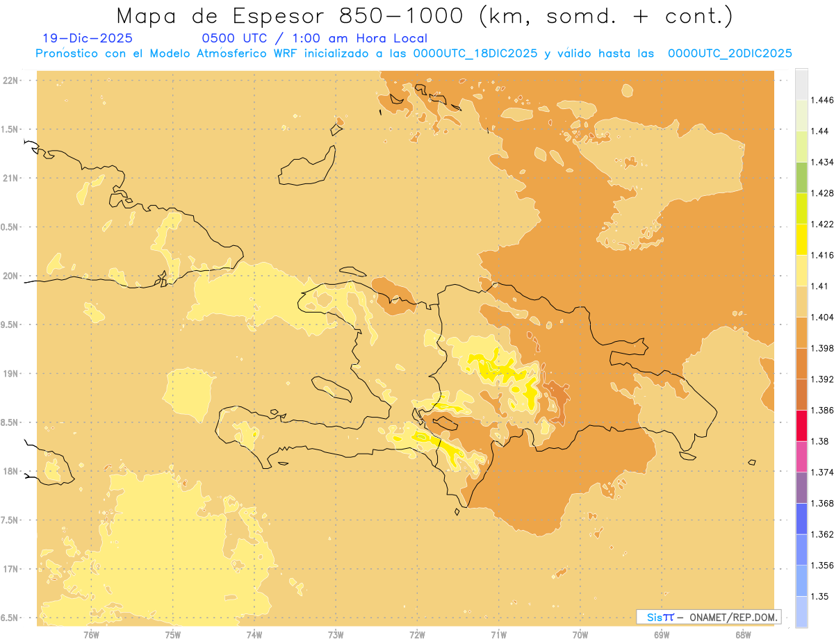Pick the lime legend swatch between 1.422 and 1.428
The height and width of the screenshot is (644, 834).
click(x=801, y=208)
